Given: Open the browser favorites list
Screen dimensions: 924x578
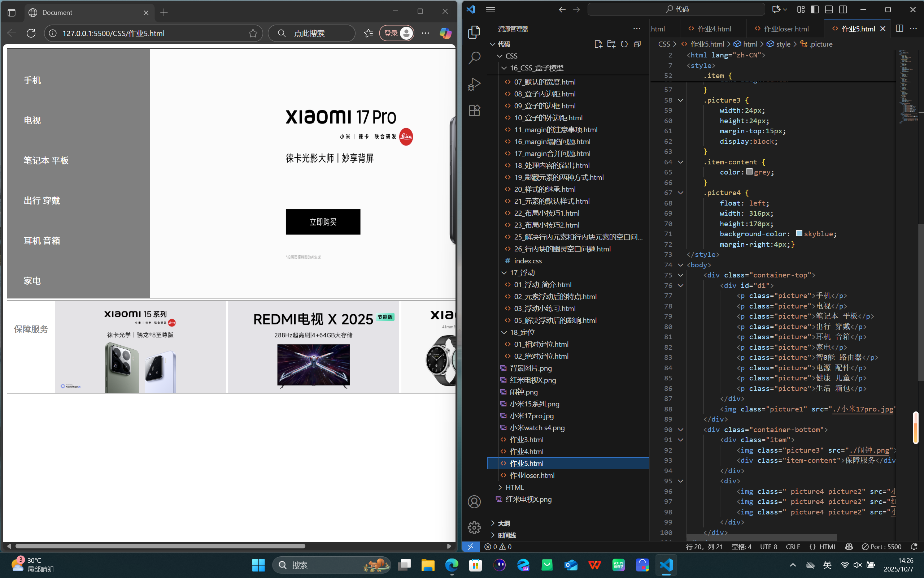Looking at the screenshot, I should [369, 33].
